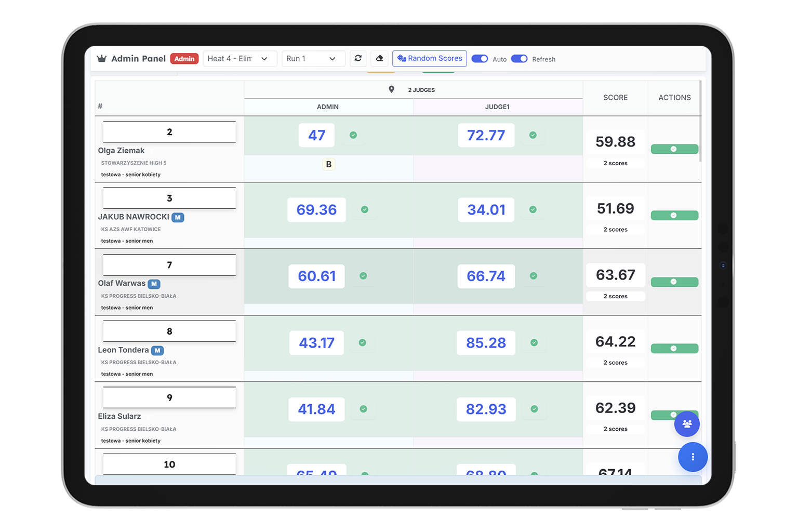
Task: Click the M badge next to JAKUB NAWROCKI
Action: point(178,217)
